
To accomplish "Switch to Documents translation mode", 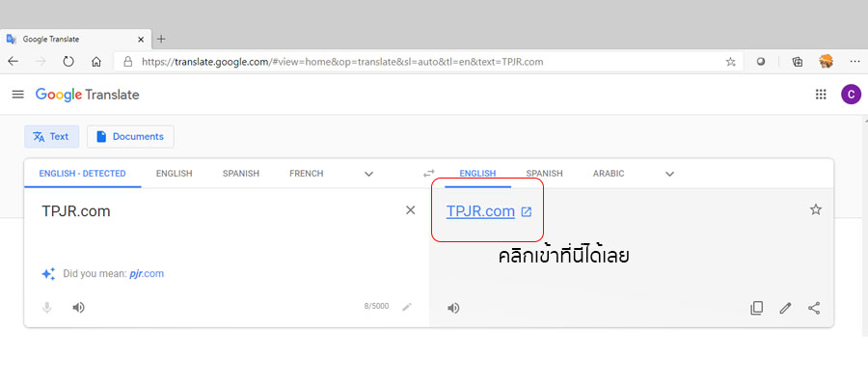I will [x=130, y=136].
